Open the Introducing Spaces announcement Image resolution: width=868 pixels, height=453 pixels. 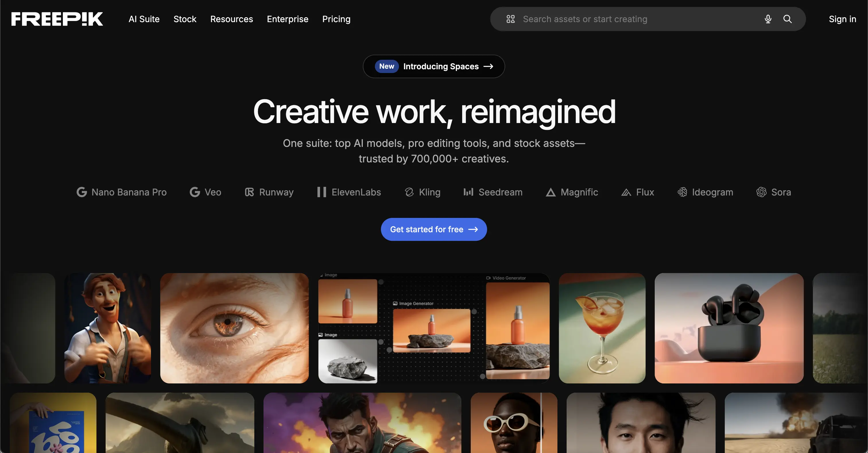coord(434,66)
